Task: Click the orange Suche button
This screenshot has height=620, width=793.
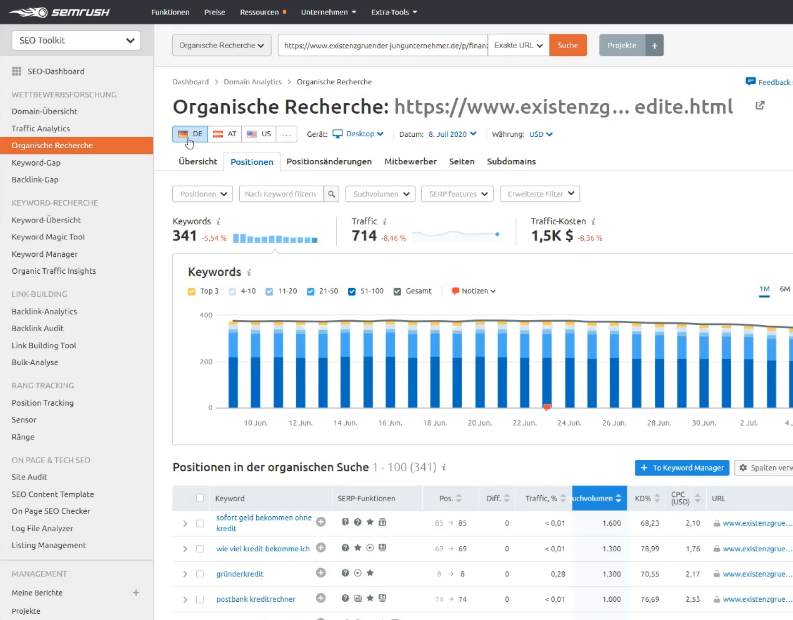Action: click(568, 46)
